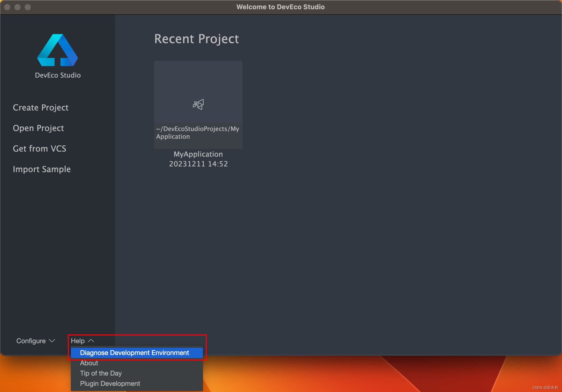Viewport: 562px width, 392px height.
Task: Click the MyApplication project name label
Action: click(198, 154)
